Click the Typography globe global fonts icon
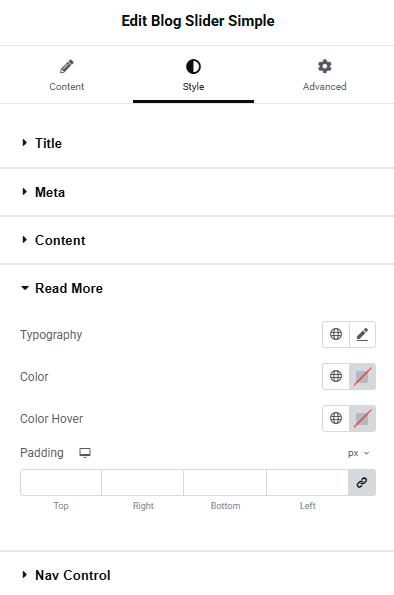 (x=336, y=334)
